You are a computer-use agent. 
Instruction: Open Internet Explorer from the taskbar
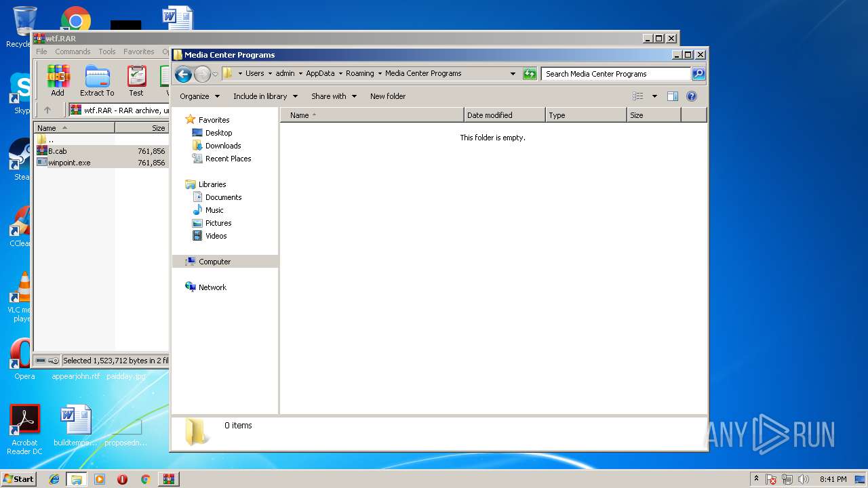[54, 479]
